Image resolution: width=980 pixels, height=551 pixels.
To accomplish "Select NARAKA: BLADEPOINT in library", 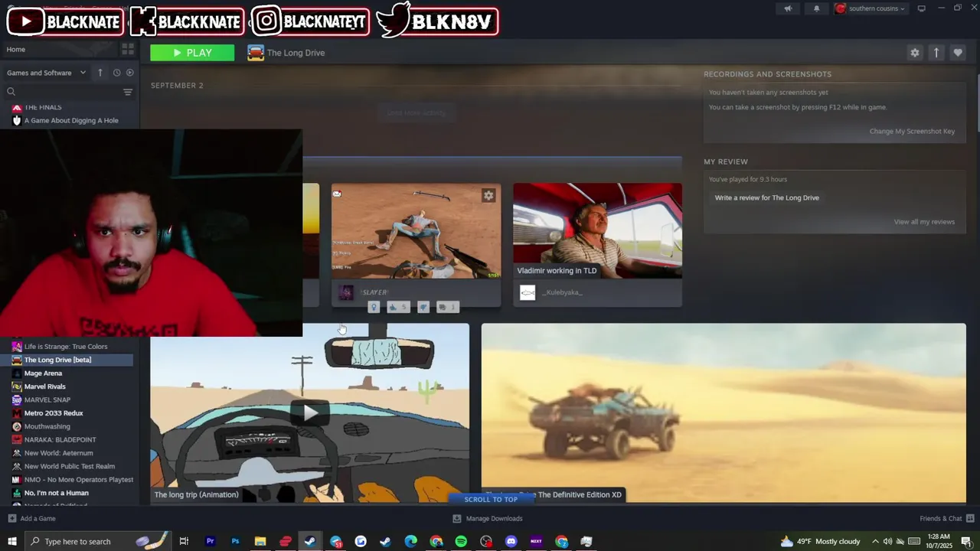I will tap(60, 440).
